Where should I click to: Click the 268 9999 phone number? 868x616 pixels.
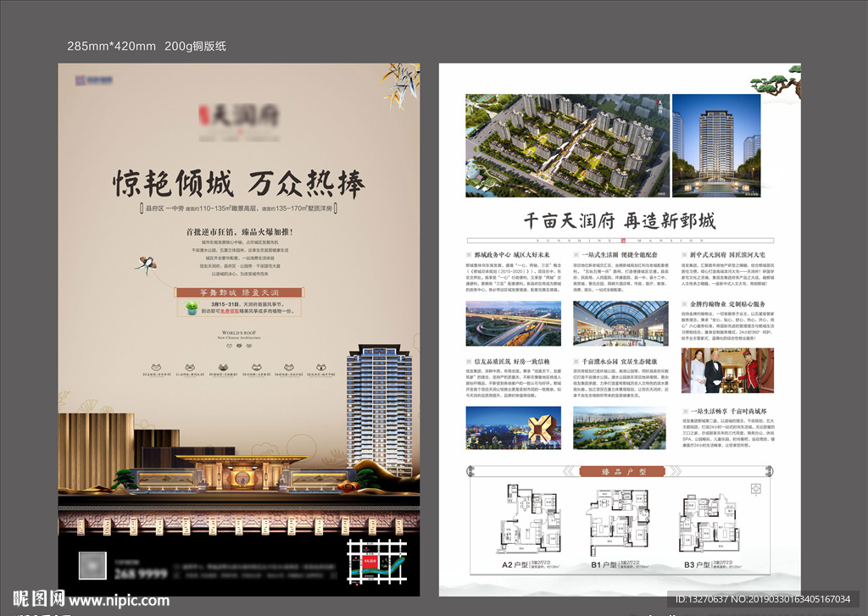[x=140, y=572]
